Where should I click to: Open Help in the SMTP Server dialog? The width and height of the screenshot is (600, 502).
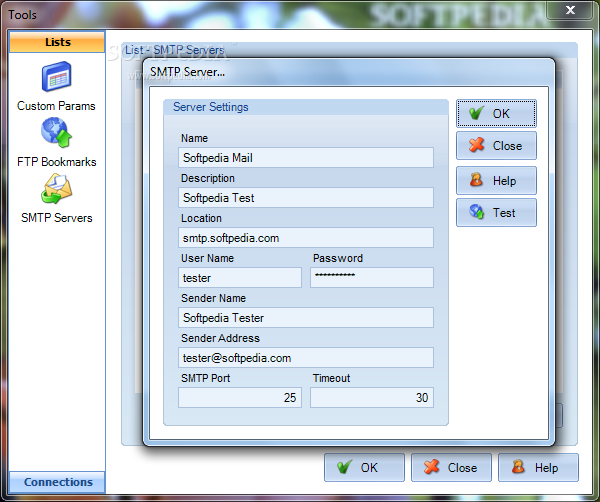tap(496, 181)
